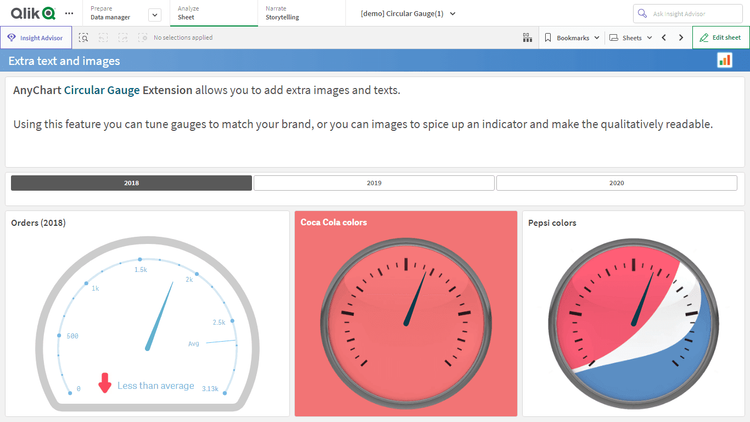Go to the previous sheet arrow
This screenshot has width=750, height=422.
click(664, 37)
